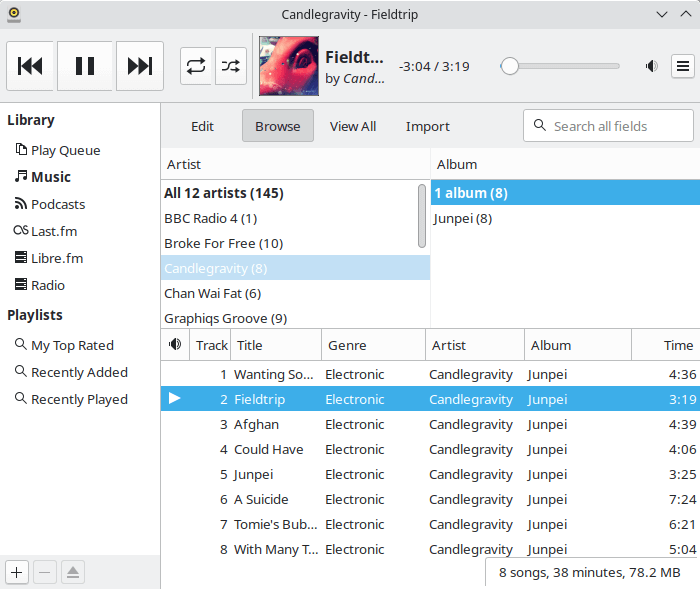Select track 4 Could Have

pos(430,449)
